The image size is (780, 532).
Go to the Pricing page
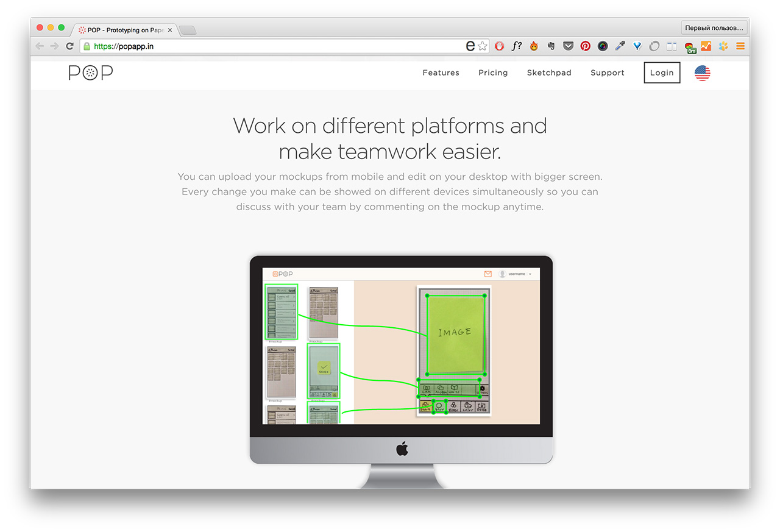(493, 73)
